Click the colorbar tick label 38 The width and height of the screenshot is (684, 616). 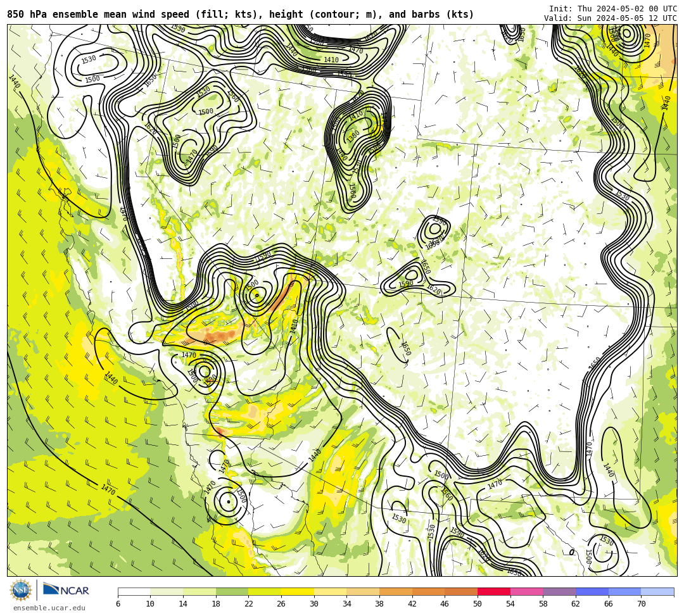379,604
